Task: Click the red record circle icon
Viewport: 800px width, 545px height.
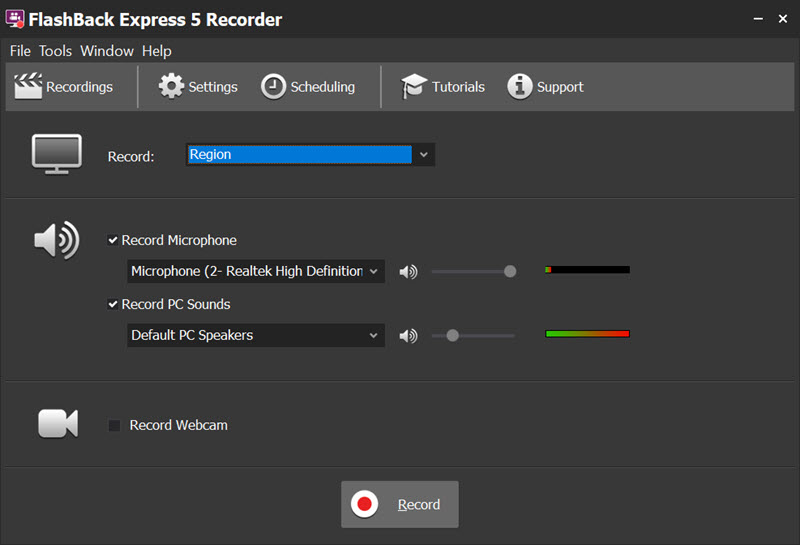Action: click(x=364, y=504)
